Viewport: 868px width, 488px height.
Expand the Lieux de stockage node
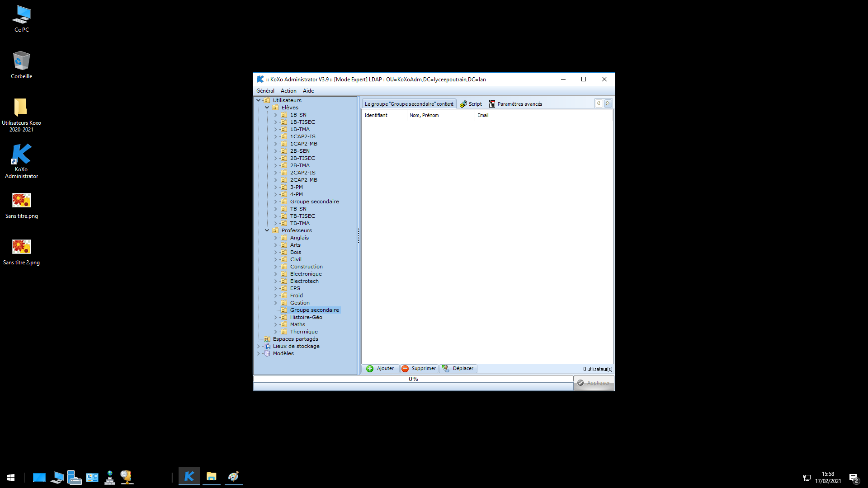pos(258,346)
